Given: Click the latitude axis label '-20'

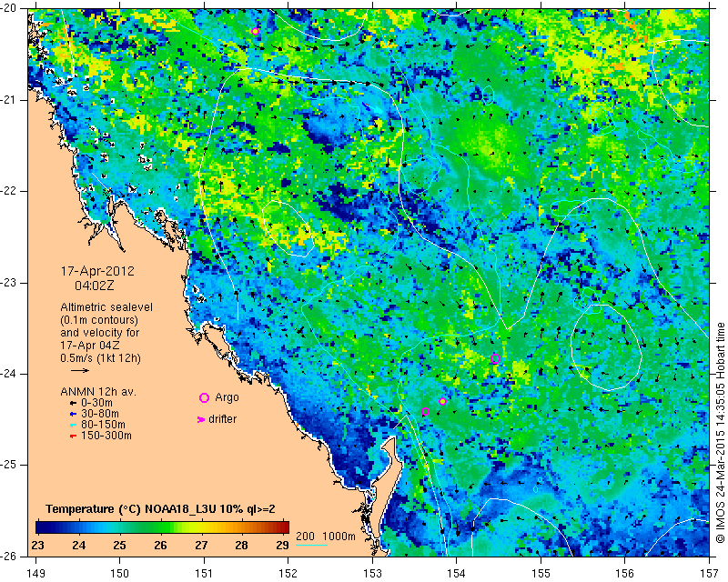Looking at the screenshot, I should point(9,8).
